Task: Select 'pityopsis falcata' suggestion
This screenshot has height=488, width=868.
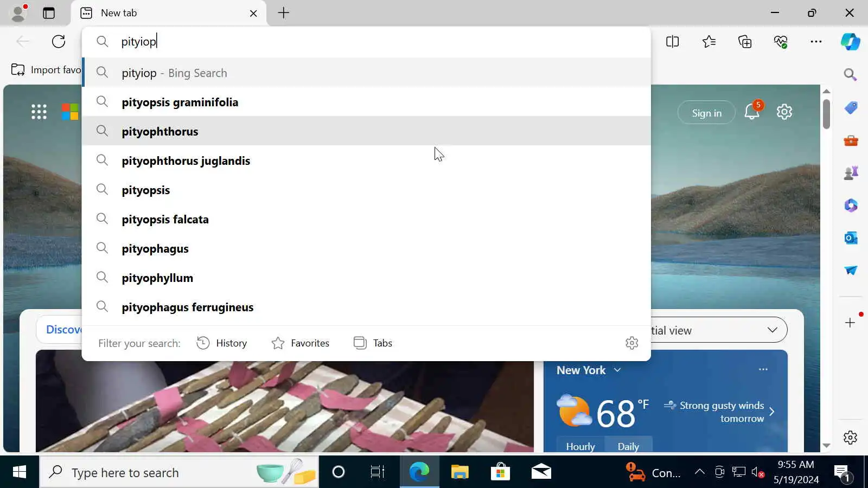Action: tap(366, 219)
